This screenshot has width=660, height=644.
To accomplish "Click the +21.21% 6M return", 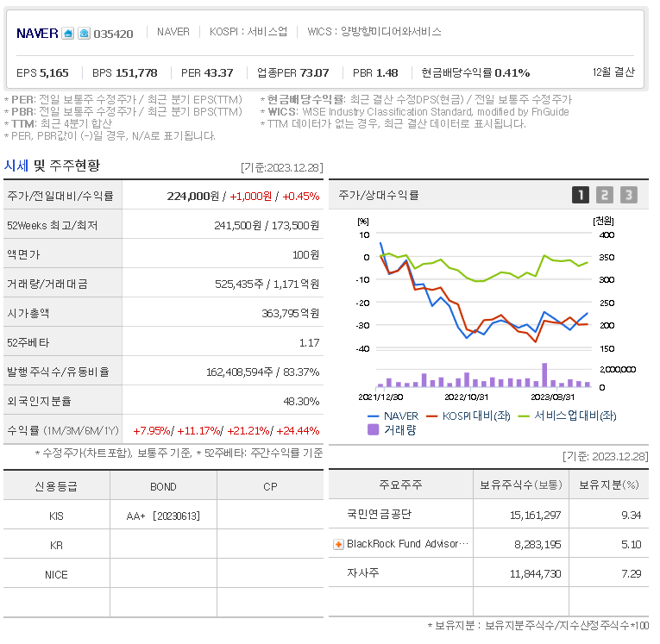I will pyautogui.click(x=248, y=431).
